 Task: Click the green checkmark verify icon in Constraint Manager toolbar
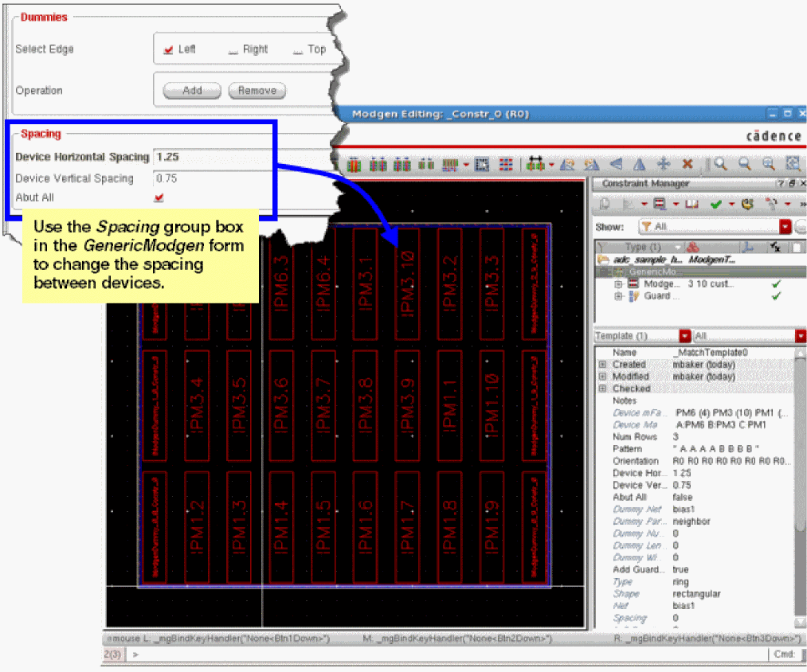tap(716, 205)
